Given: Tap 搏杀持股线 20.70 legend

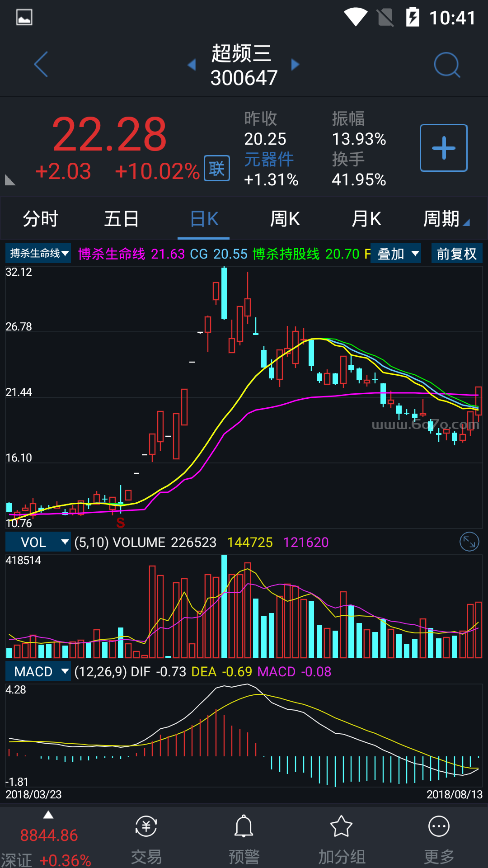Looking at the screenshot, I should tap(306, 254).
